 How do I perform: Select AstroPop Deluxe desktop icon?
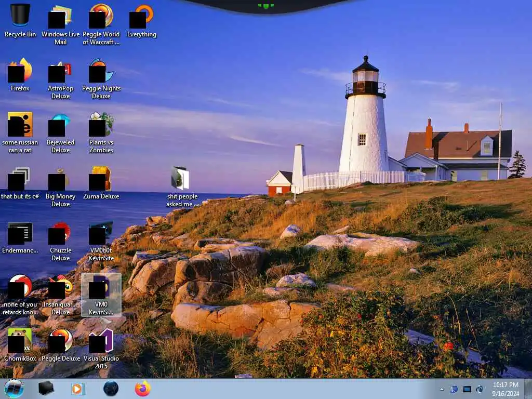point(60,79)
